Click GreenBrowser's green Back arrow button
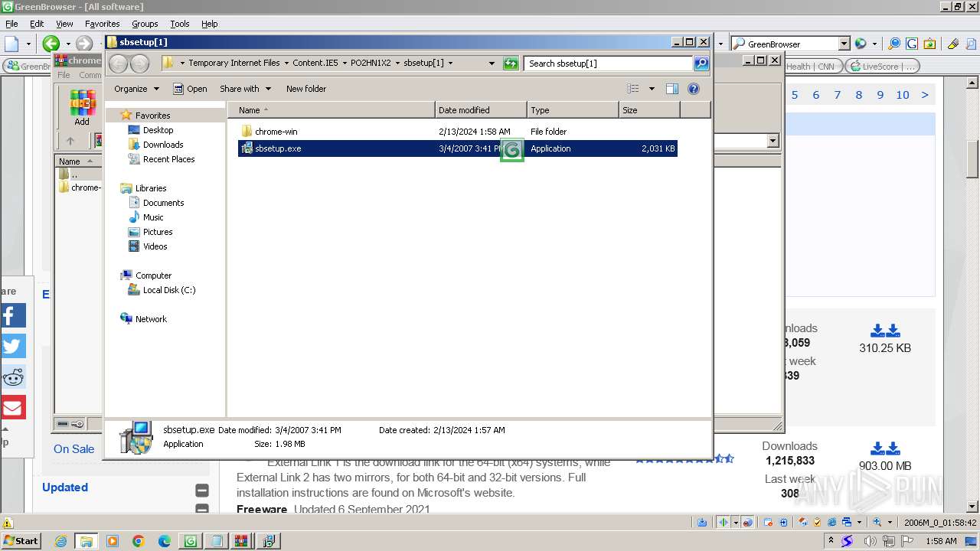980x551 pixels. (x=51, y=44)
